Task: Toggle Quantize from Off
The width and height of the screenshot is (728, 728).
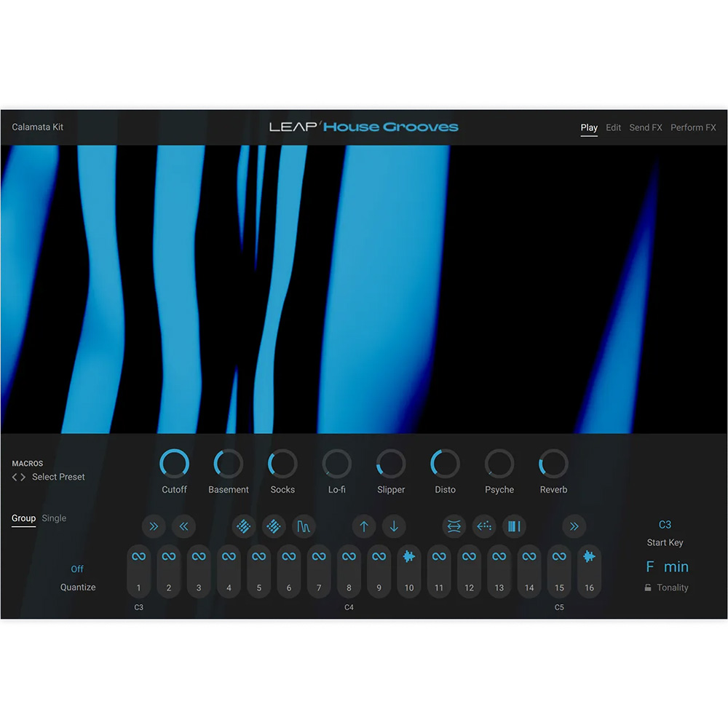Action: tap(77, 569)
